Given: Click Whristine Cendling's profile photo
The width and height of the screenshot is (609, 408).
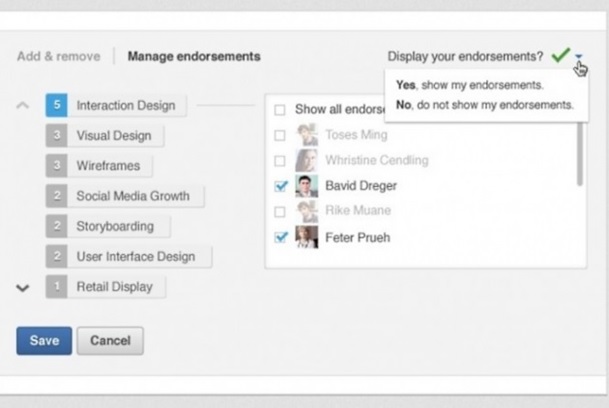Looking at the screenshot, I should [307, 160].
